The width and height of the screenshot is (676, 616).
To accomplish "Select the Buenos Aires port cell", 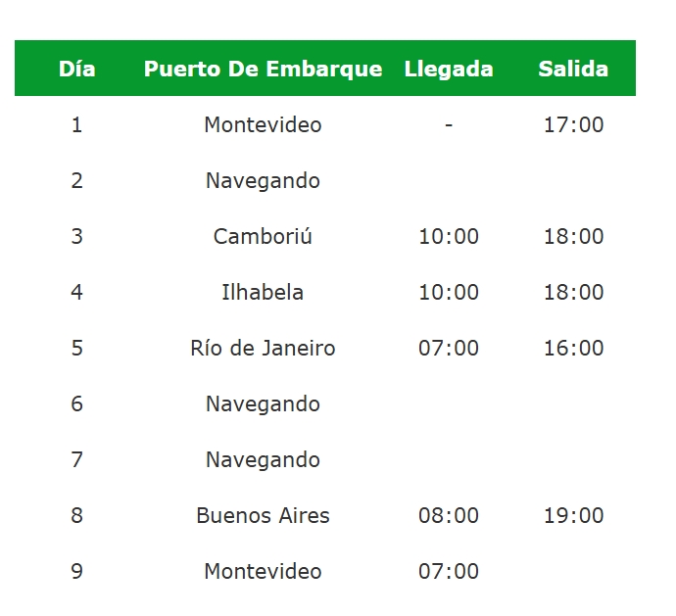I will coord(263,515).
